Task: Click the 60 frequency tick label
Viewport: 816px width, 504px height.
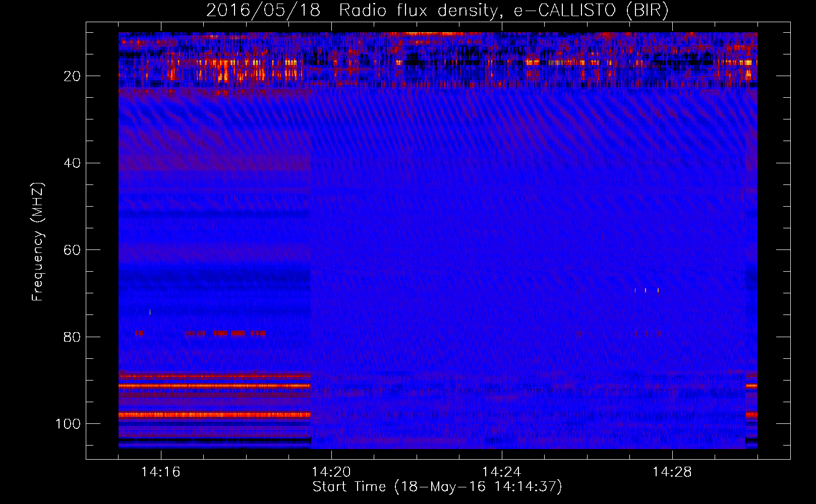Action: point(73,250)
